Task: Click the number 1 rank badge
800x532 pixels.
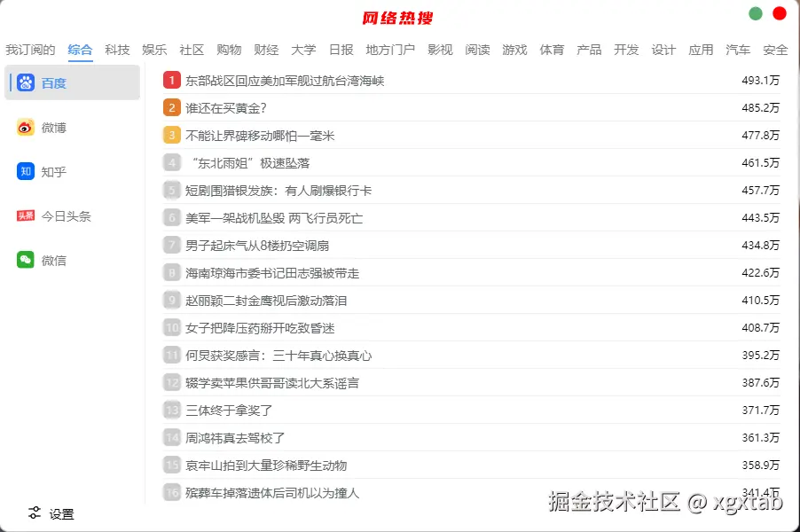Action: pos(171,80)
